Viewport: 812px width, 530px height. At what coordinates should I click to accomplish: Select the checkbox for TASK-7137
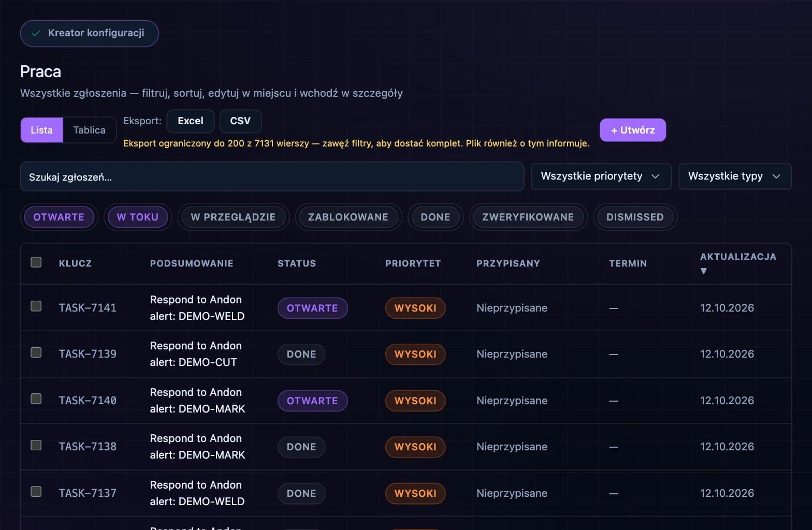[36, 491]
